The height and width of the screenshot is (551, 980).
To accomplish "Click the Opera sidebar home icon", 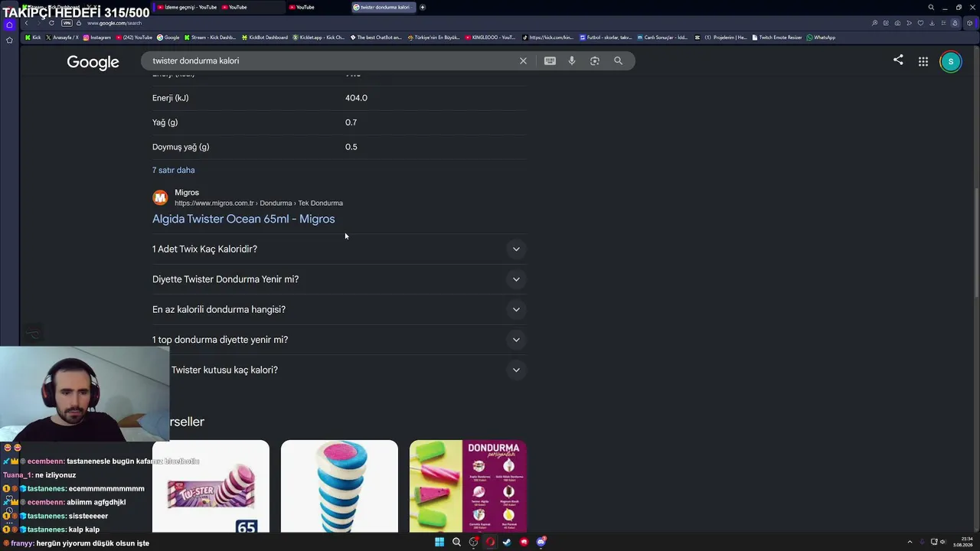I will tap(9, 24).
